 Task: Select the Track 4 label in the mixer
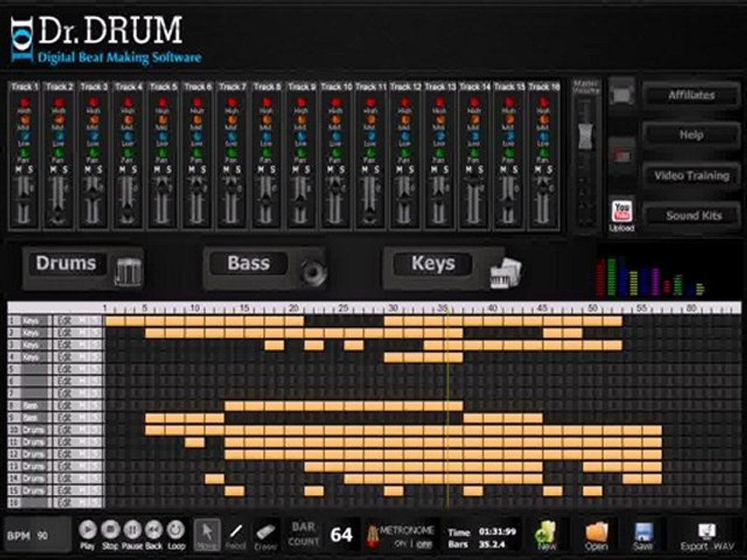pyautogui.click(x=128, y=86)
